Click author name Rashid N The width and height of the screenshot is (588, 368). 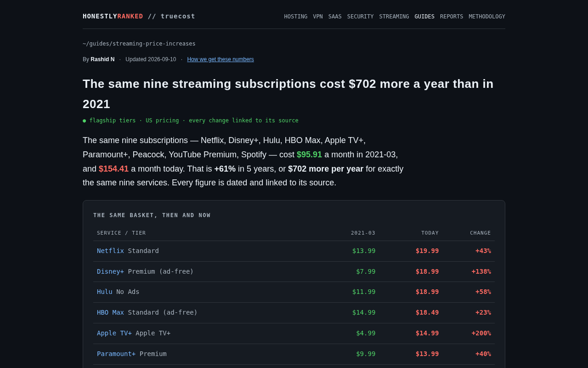pyautogui.click(x=102, y=59)
